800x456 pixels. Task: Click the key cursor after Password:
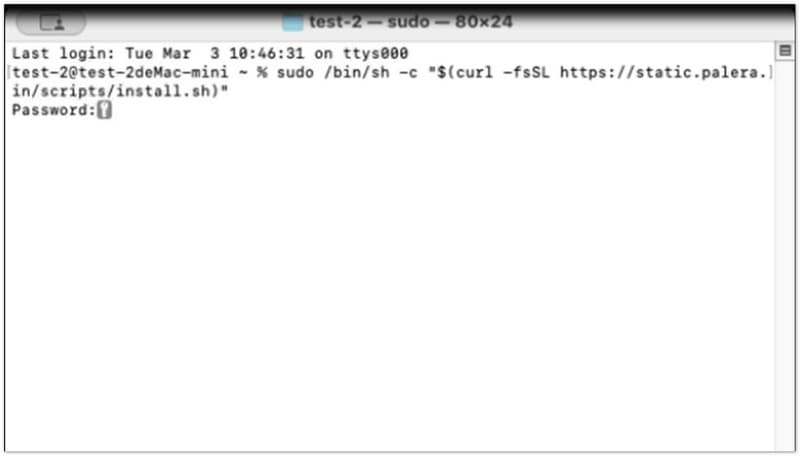coord(105,110)
